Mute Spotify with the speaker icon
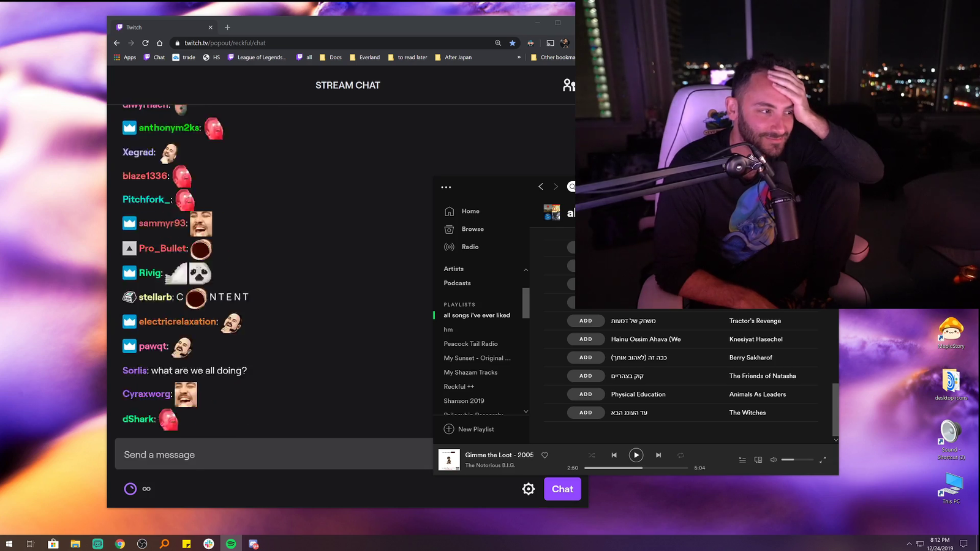The image size is (980, 551). [x=773, y=460]
